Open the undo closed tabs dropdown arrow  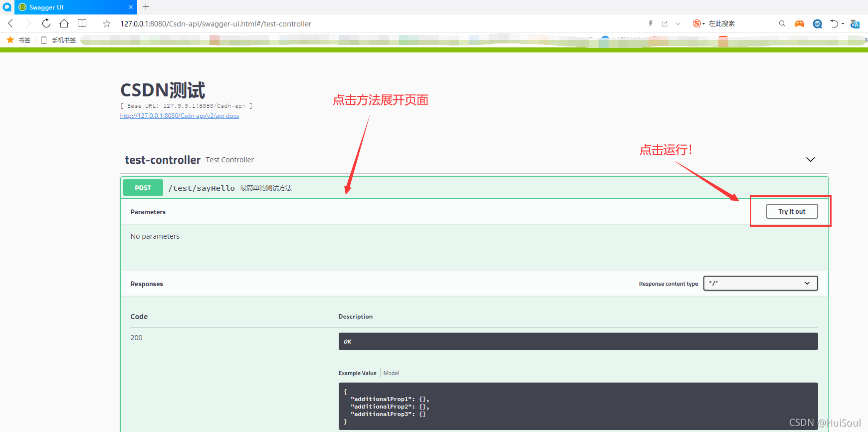coord(843,23)
